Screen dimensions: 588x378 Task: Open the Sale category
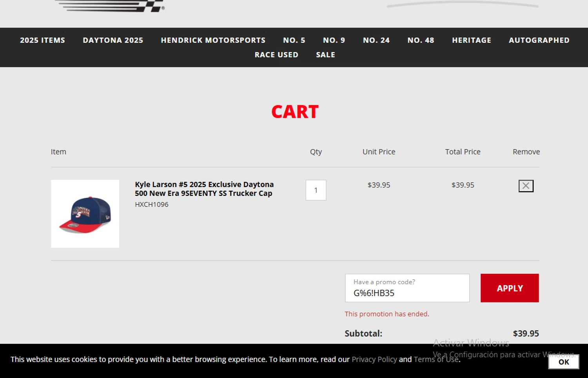click(326, 55)
